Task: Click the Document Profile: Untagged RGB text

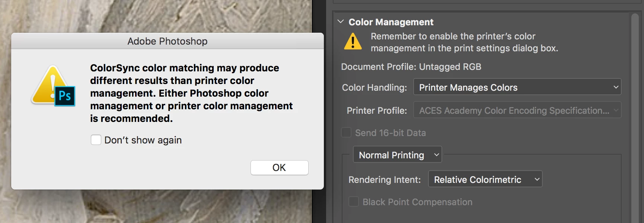Action: click(411, 67)
